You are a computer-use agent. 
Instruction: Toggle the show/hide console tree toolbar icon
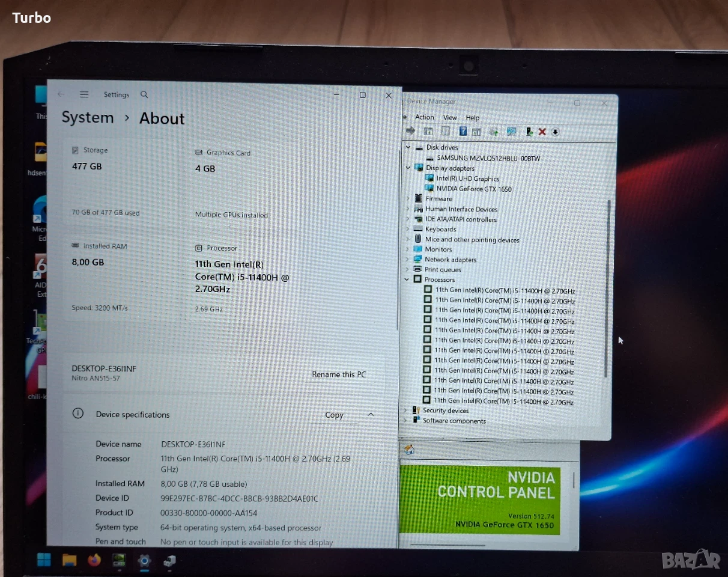point(428,131)
